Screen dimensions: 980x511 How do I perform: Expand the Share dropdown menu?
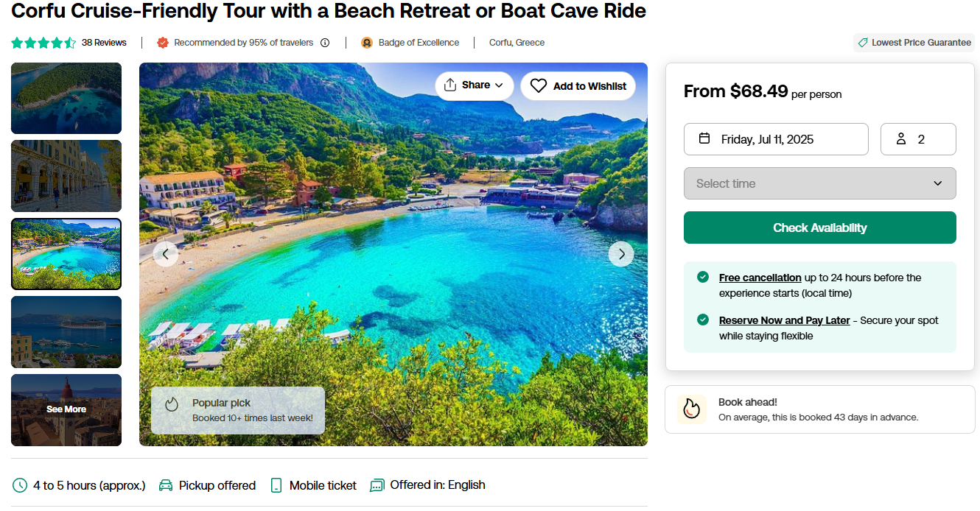click(499, 85)
